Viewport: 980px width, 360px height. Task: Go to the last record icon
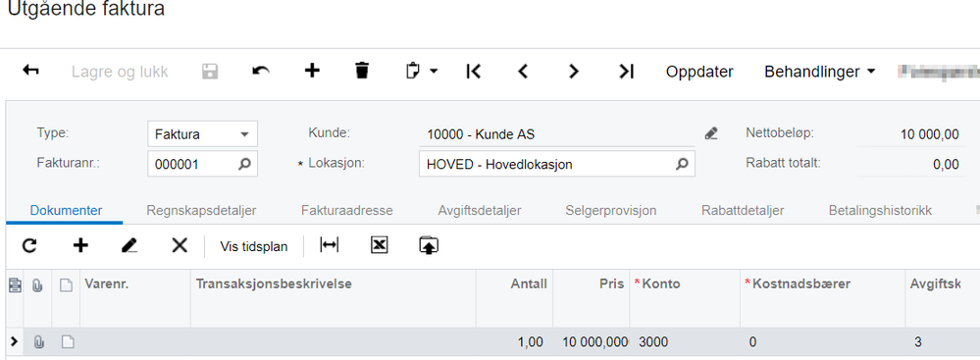[626, 72]
